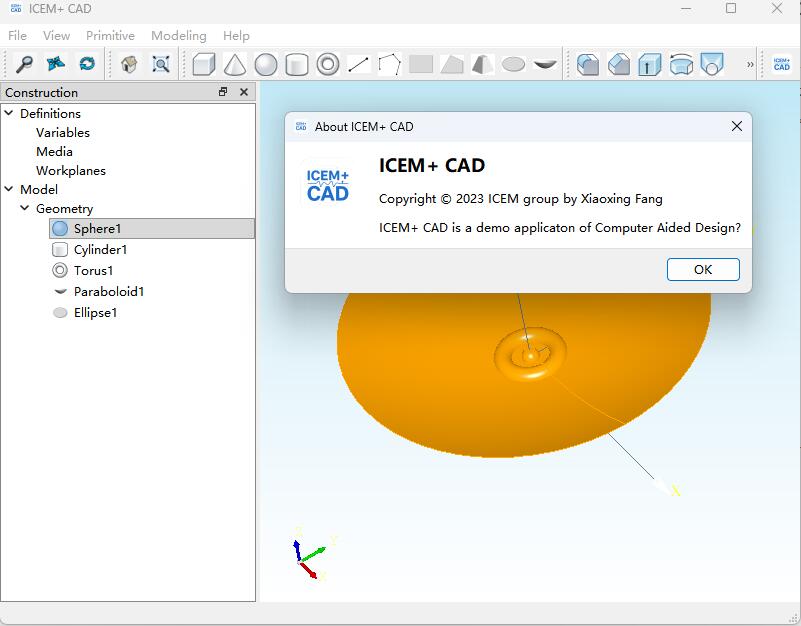Select the Cone primitive tool
The width and height of the screenshot is (801, 626).
[x=234, y=63]
